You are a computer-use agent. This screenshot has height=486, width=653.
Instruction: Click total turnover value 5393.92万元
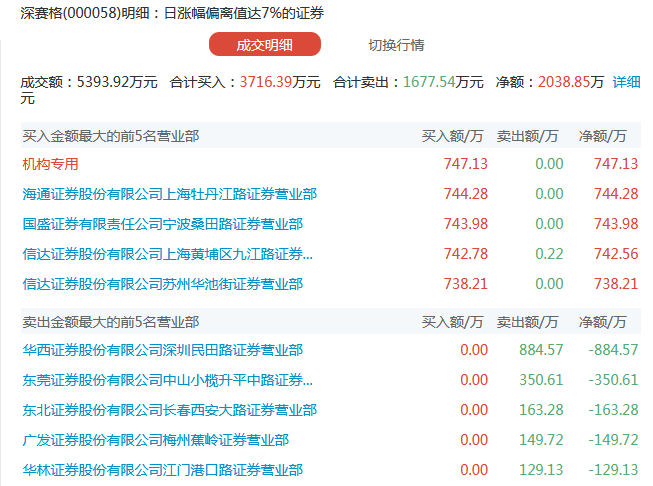[x=117, y=82]
